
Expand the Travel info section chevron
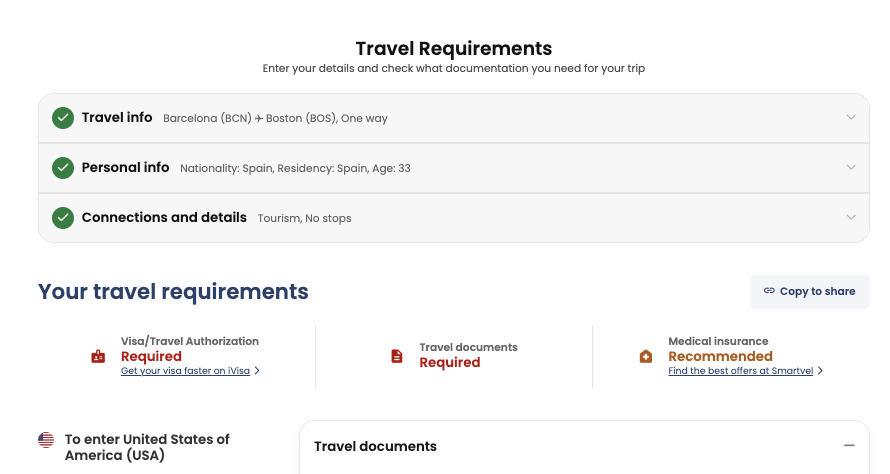click(851, 117)
